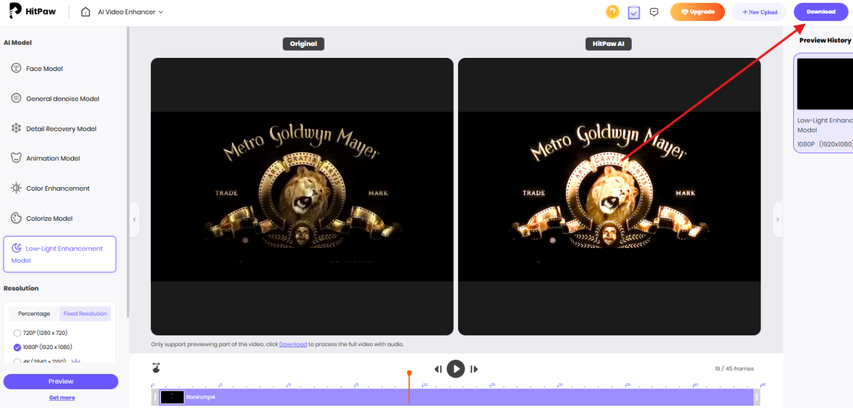Open the Preview History thumbnail
The image size is (853, 408).
tap(825, 84)
